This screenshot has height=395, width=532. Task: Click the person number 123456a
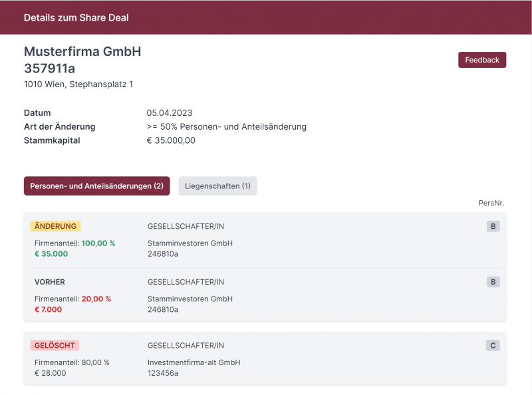[x=163, y=373]
